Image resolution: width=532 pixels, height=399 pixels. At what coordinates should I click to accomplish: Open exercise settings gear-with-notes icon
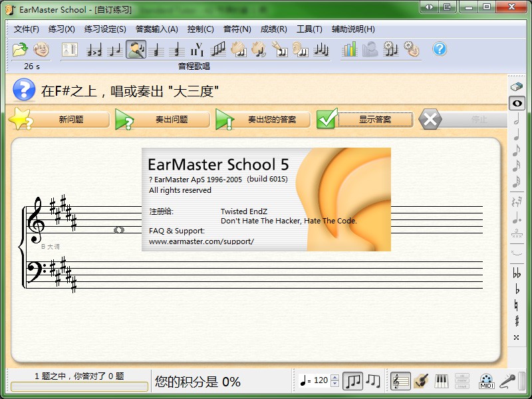(x=391, y=50)
